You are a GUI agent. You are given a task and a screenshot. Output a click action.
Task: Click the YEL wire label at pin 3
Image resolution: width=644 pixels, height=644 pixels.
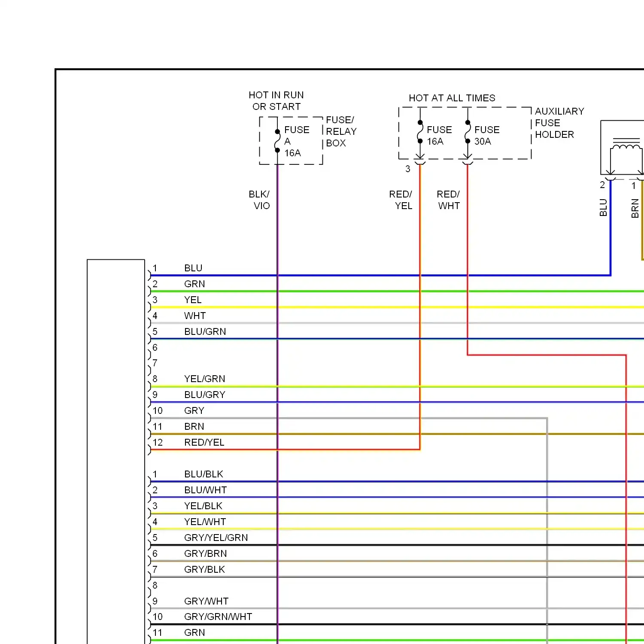point(193,300)
